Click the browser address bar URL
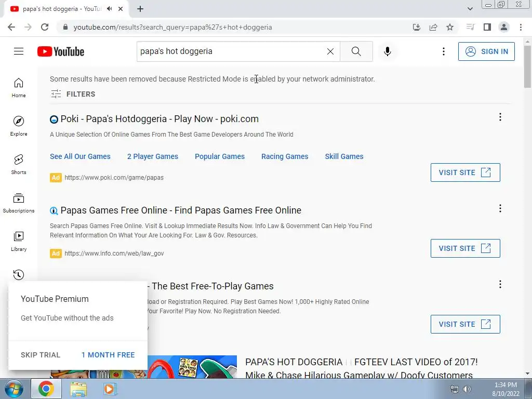 (x=172, y=27)
